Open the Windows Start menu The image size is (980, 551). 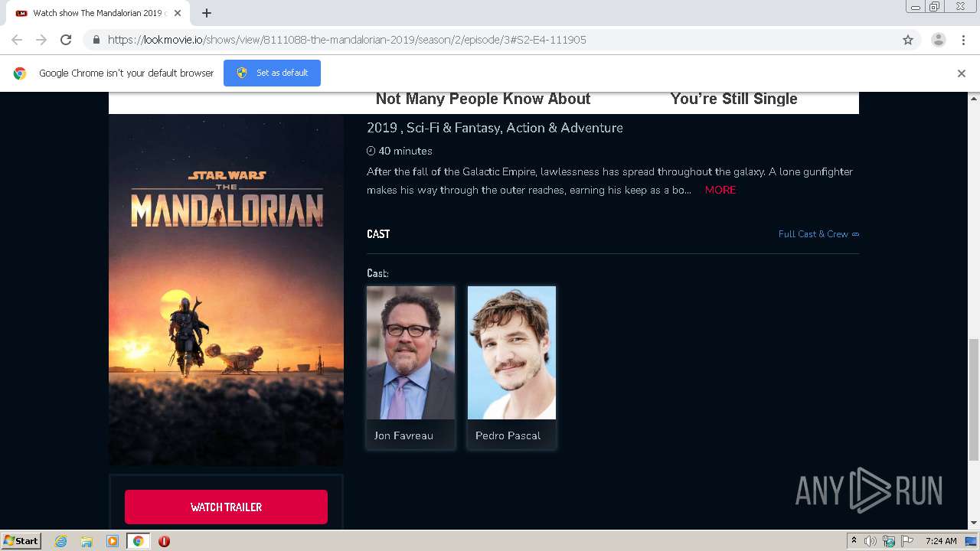[x=21, y=541]
